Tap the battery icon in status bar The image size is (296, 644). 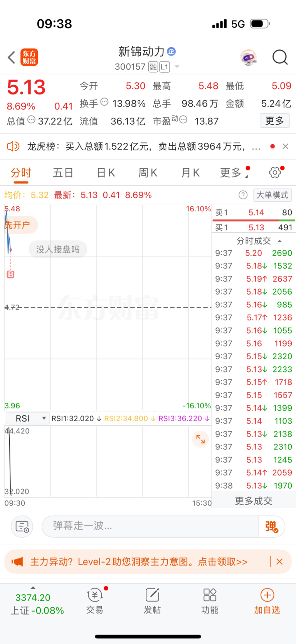[x=260, y=24]
